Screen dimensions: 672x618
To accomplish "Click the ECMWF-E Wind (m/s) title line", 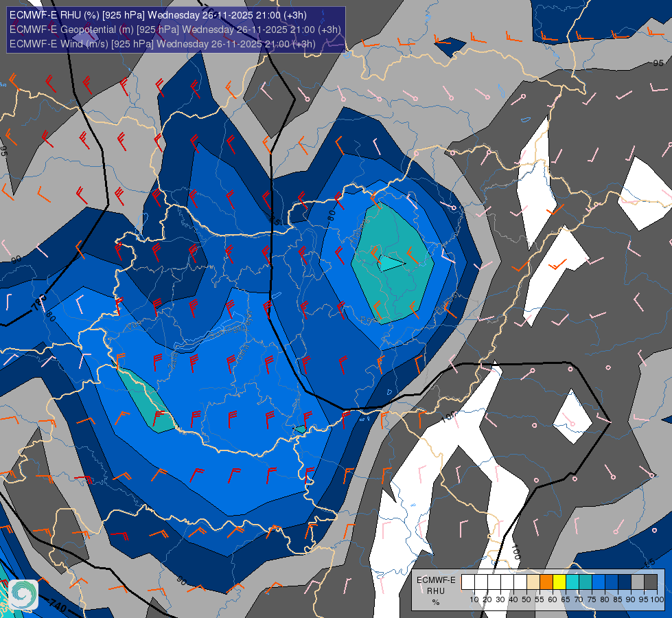I will coord(163,44).
